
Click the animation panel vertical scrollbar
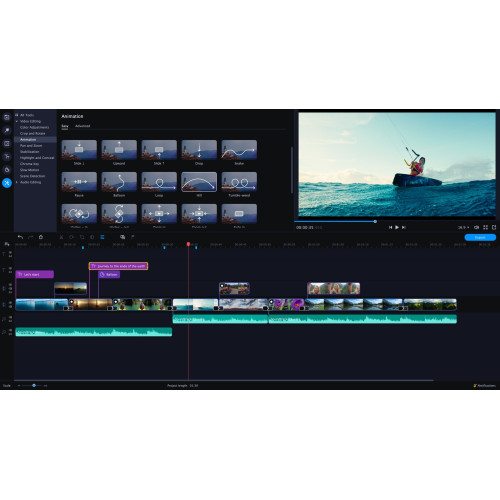[292, 170]
